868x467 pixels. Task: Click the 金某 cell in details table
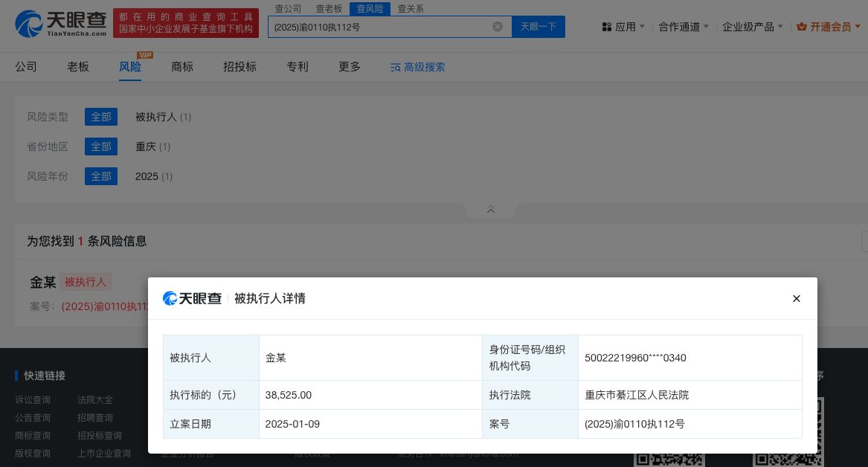tap(371, 358)
